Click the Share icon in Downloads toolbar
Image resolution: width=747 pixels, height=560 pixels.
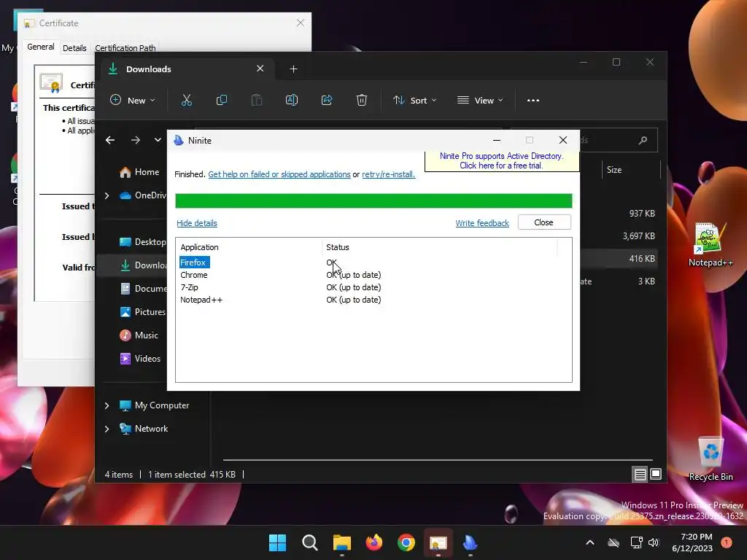coord(327,100)
